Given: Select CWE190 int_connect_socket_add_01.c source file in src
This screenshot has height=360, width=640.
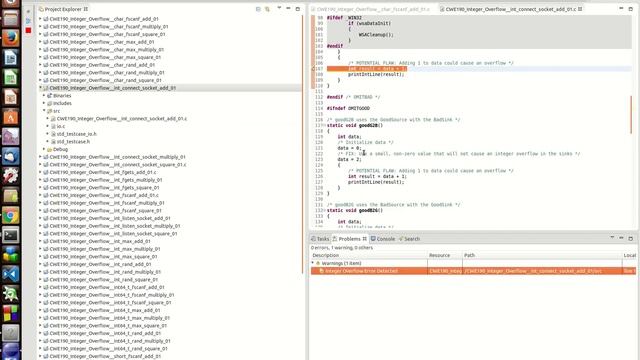Looking at the screenshot, I should [x=122, y=118].
